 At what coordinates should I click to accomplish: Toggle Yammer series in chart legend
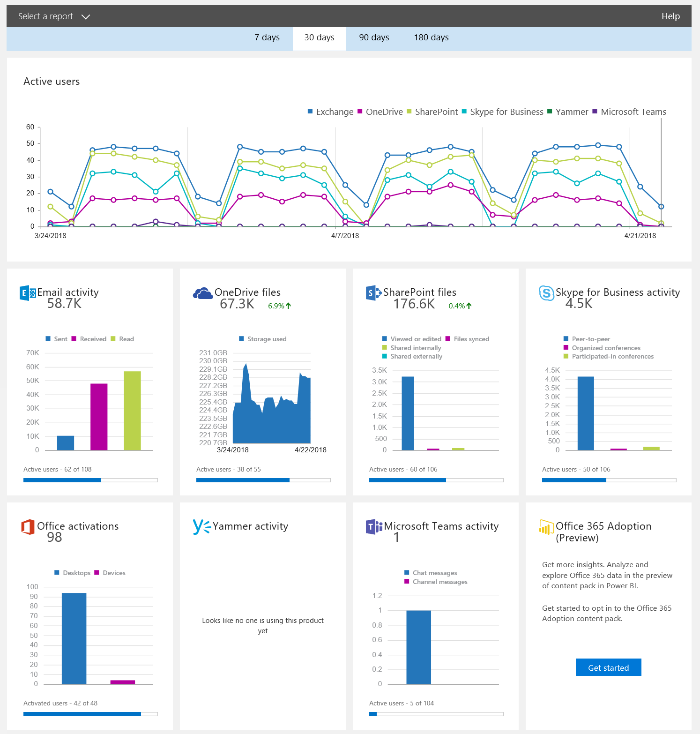click(x=567, y=112)
